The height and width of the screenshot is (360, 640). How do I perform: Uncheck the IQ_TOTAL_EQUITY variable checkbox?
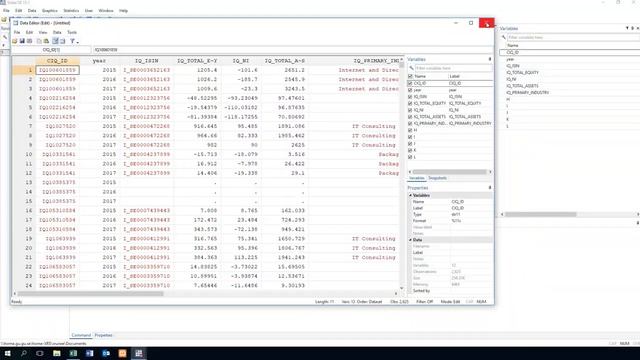410,103
